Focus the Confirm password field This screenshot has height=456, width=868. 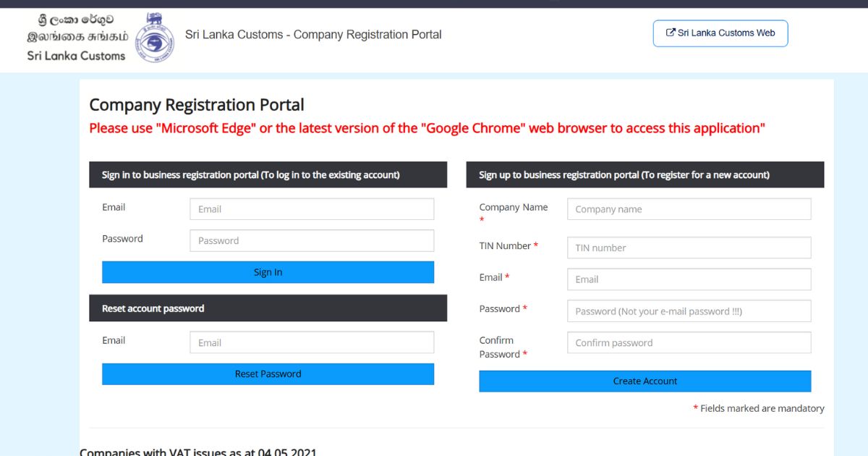[x=689, y=343]
